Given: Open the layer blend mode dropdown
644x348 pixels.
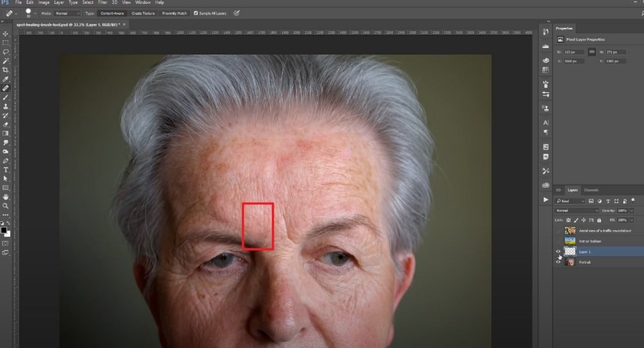Looking at the screenshot, I should click(578, 210).
